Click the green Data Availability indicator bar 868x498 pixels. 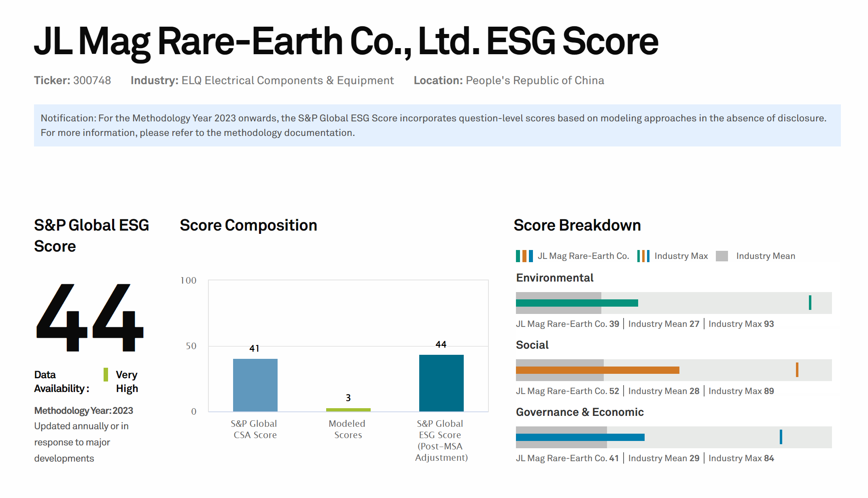pyautogui.click(x=106, y=375)
